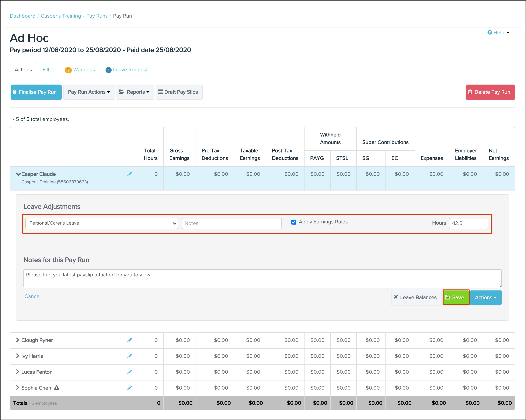Collapse the Casper Claude row
The width and height of the screenshot is (526, 420).
18,174
